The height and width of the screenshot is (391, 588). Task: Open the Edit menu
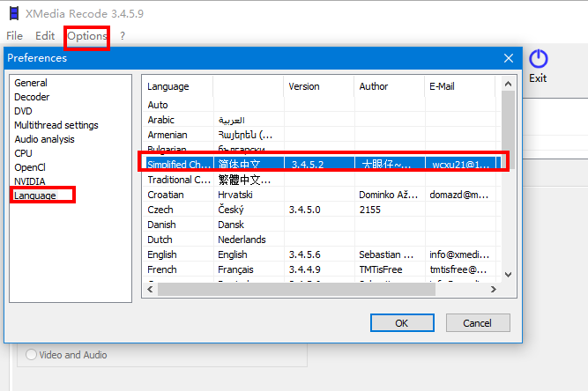(45, 36)
